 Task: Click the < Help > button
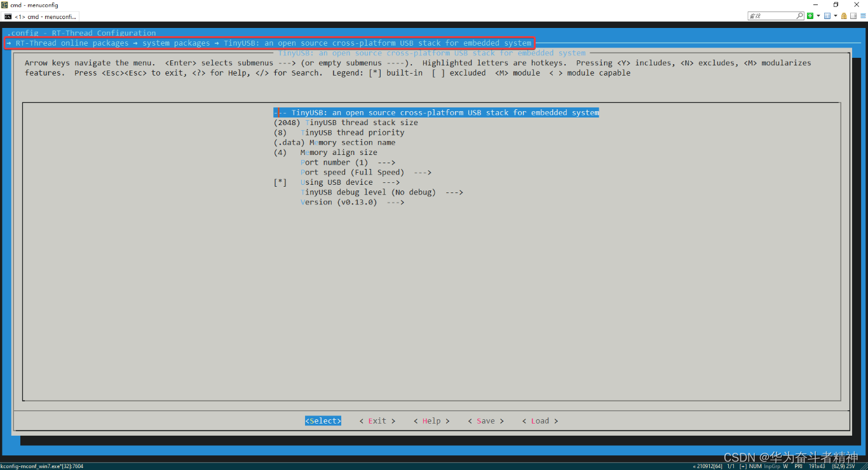point(431,421)
